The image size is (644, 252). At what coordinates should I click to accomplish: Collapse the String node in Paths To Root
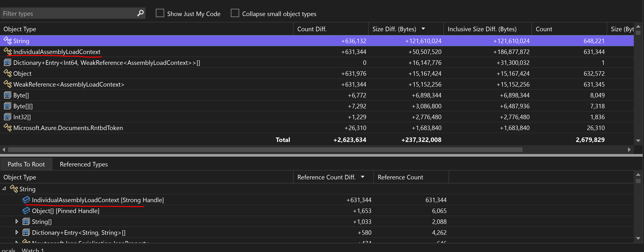click(x=4, y=189)
